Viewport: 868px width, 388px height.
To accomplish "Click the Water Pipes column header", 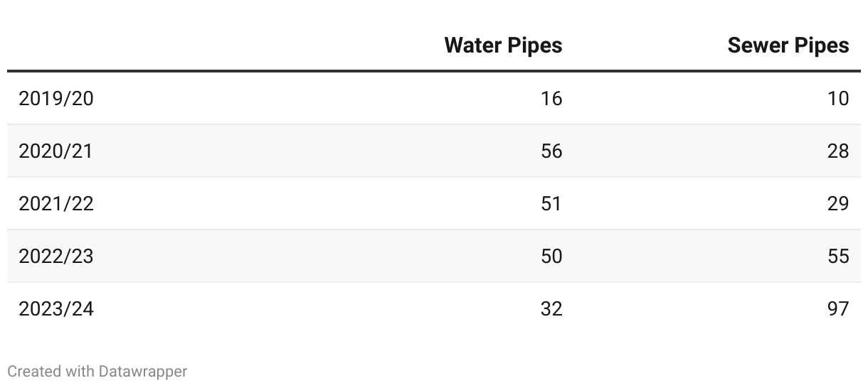I will pos(503,45).
